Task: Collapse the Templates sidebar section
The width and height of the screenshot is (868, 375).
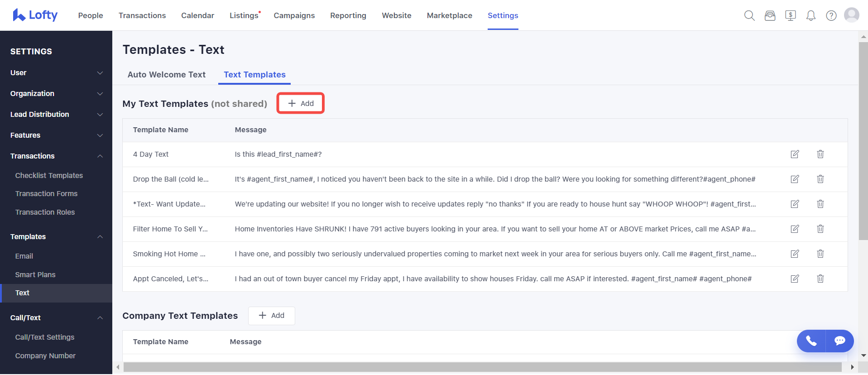Action: coord(56,236)
